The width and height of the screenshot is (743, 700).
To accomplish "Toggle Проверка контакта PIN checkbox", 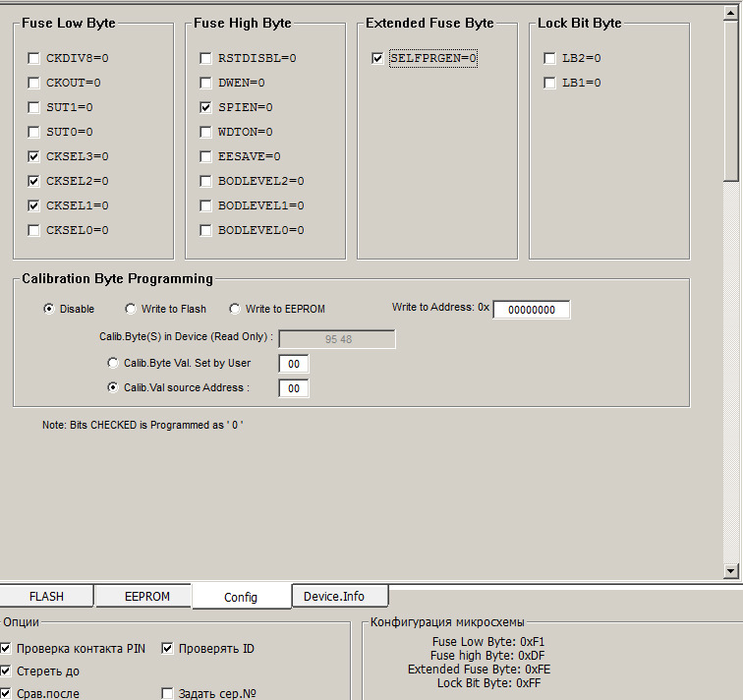I will tap(5, 648).
